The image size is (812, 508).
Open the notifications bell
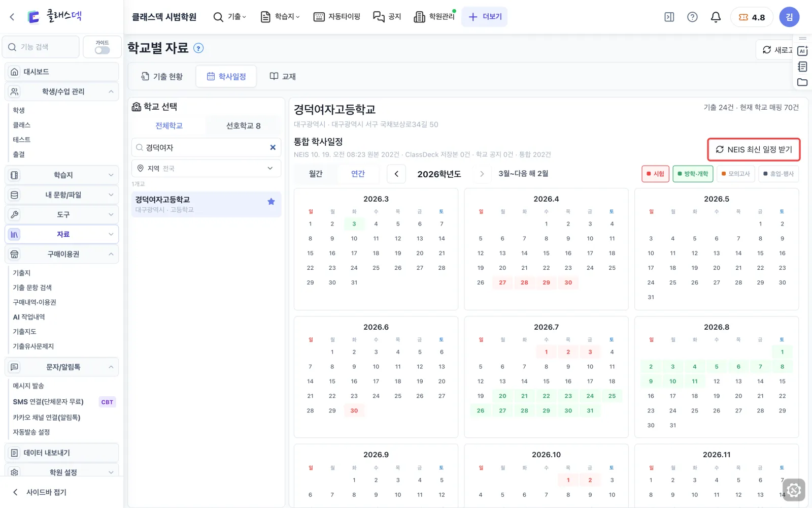coord(716,17)
